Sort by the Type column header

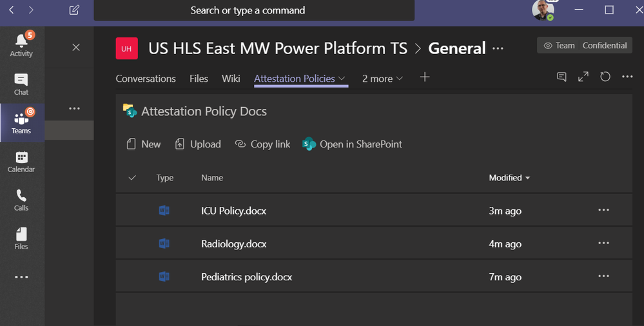pyautogui.click(x=164, y=178)
